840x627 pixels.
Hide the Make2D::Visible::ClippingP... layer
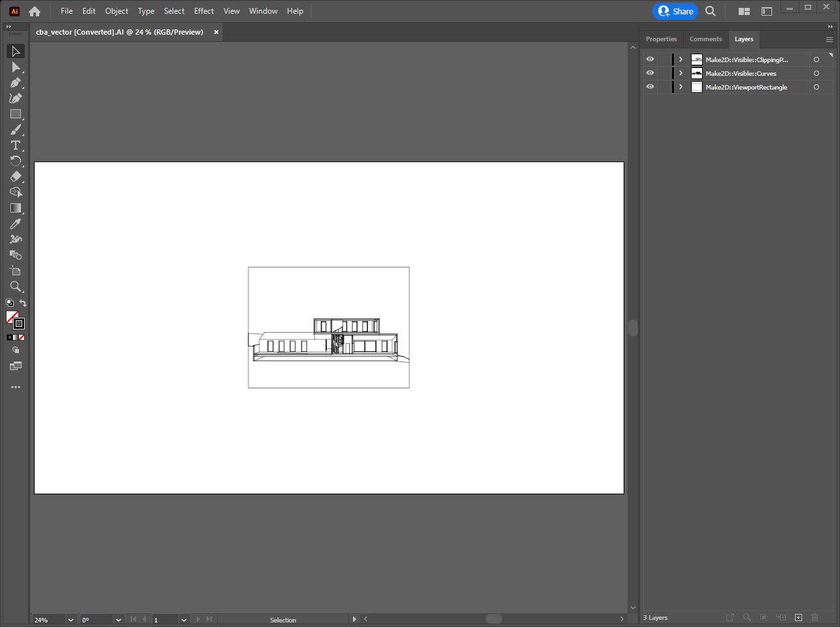(x=650, y=59)
